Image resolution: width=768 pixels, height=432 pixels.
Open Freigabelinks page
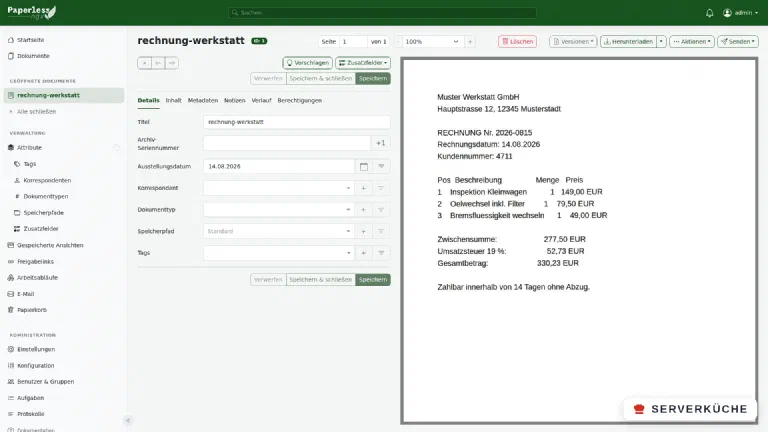click(35, 262)
